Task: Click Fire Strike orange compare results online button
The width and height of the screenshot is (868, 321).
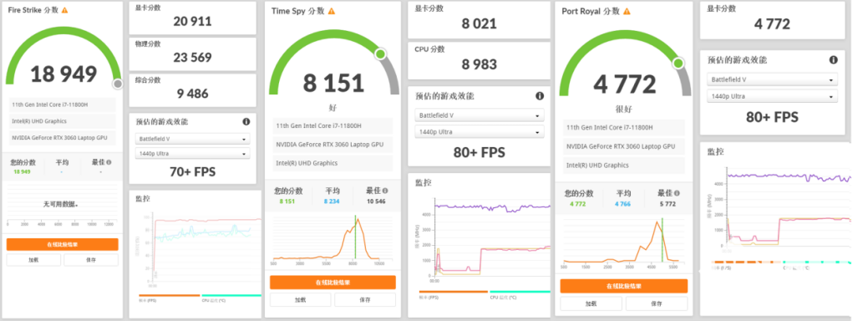Action: (62, 244)
